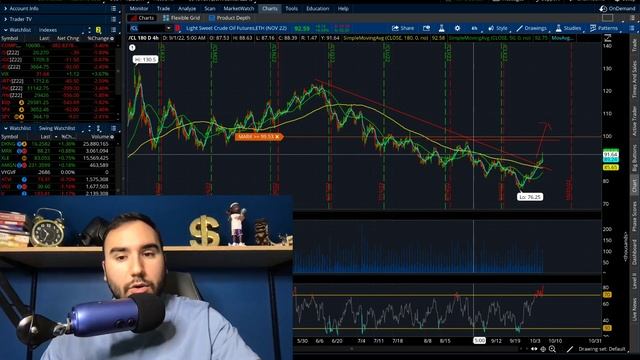Collapse the Indexes Watchlist section
Viewport: 640px width, 360px height.
tap(6, 30)
